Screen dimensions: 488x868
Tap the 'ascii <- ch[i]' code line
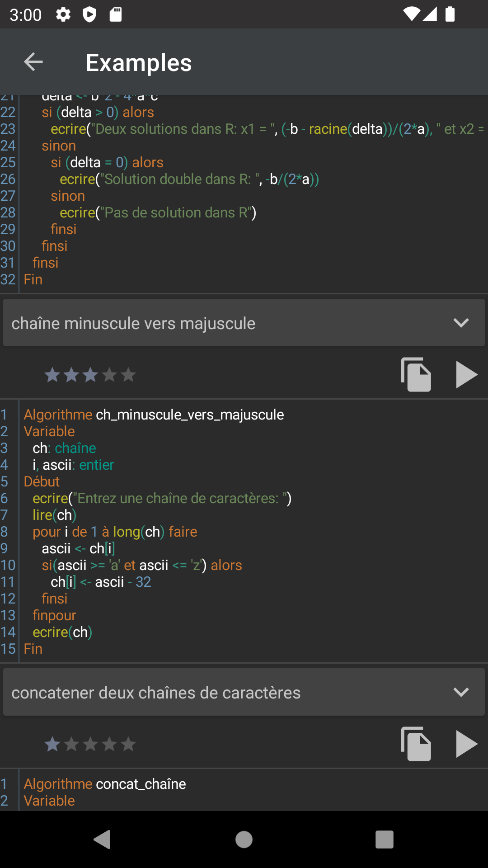79,548
